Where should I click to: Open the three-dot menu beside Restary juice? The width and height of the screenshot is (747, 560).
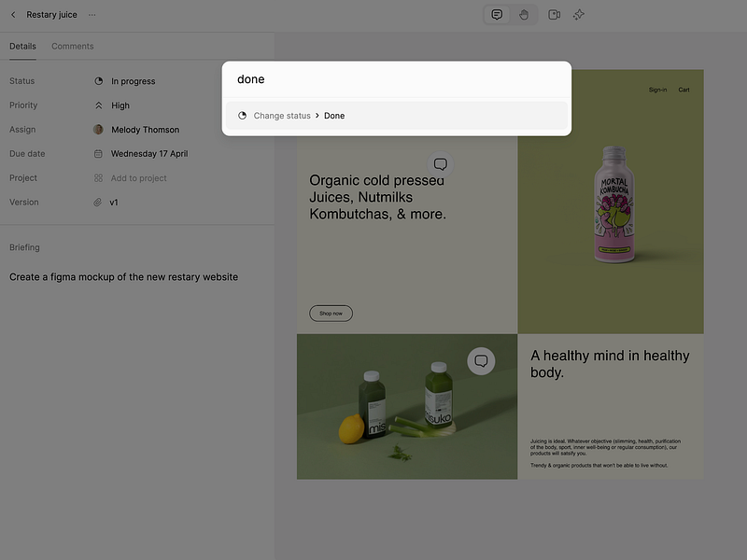click(92, 15)
